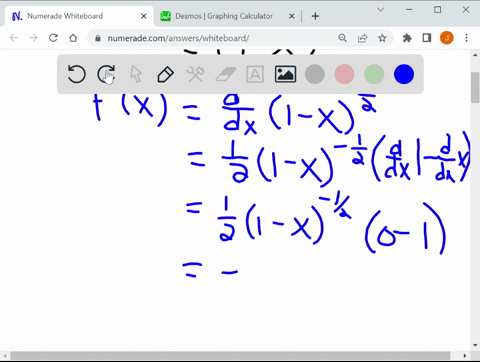Go forward in browser history
Viewport: 480px width, 362px height.
(x=33, y=38)
